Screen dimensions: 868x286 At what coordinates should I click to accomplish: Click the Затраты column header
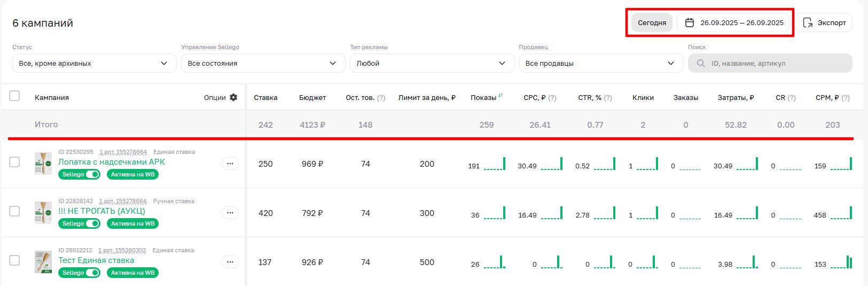736,98
